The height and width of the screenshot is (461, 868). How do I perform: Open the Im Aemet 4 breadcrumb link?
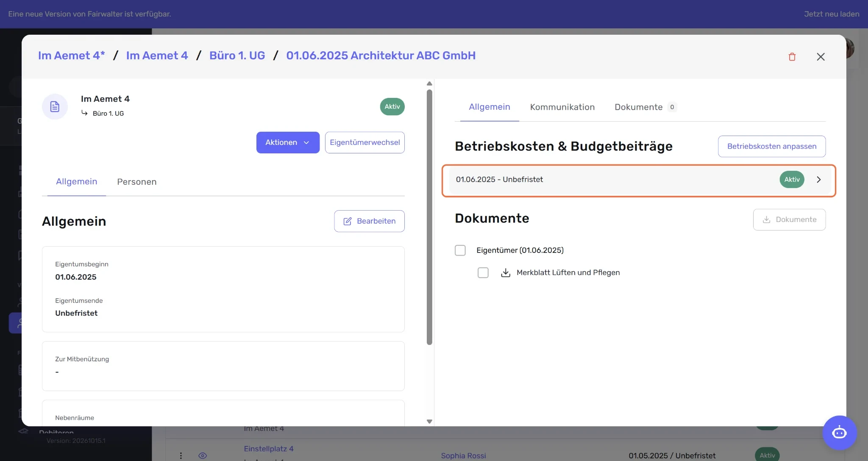pyautogui.click(x=157, y=56)
